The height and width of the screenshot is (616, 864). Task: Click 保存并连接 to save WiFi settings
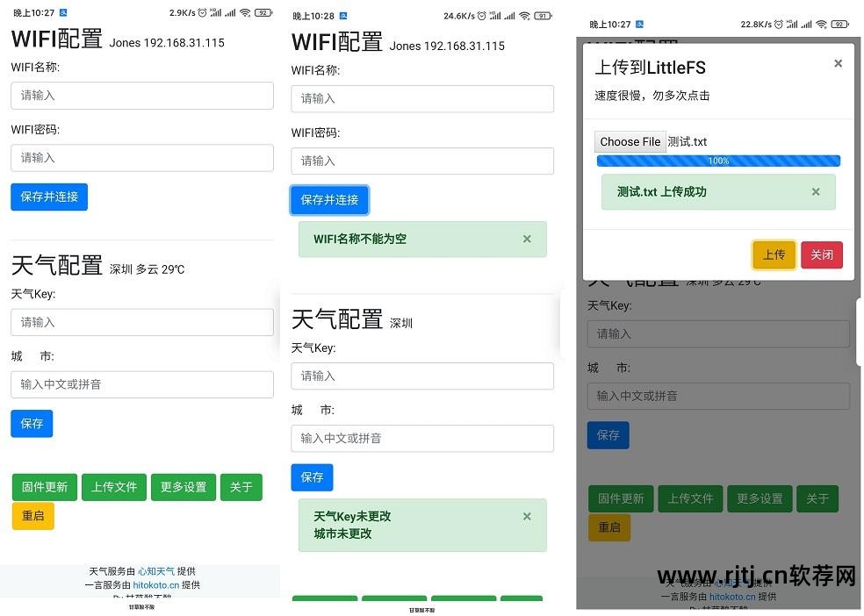click(49, 197)
